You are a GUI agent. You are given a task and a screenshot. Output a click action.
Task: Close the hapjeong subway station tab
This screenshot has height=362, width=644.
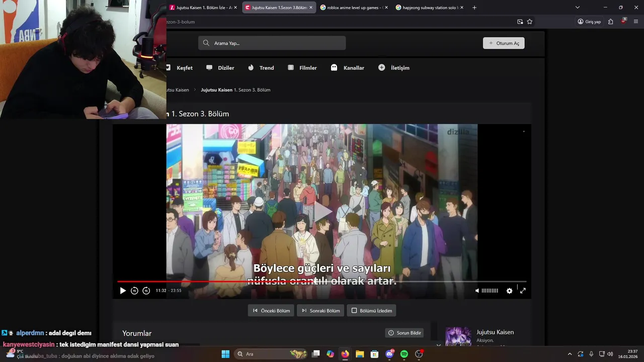click(462, 8)
